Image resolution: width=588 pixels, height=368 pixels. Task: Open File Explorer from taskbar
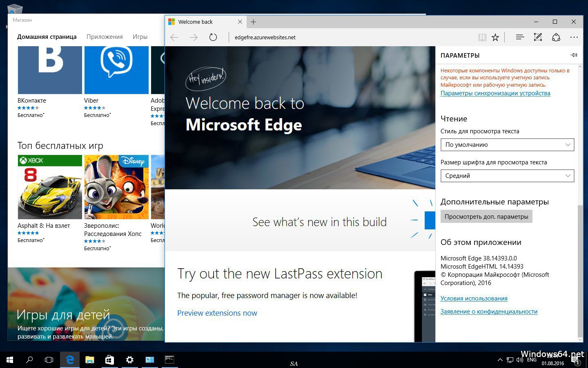click(x=89, y=360)
